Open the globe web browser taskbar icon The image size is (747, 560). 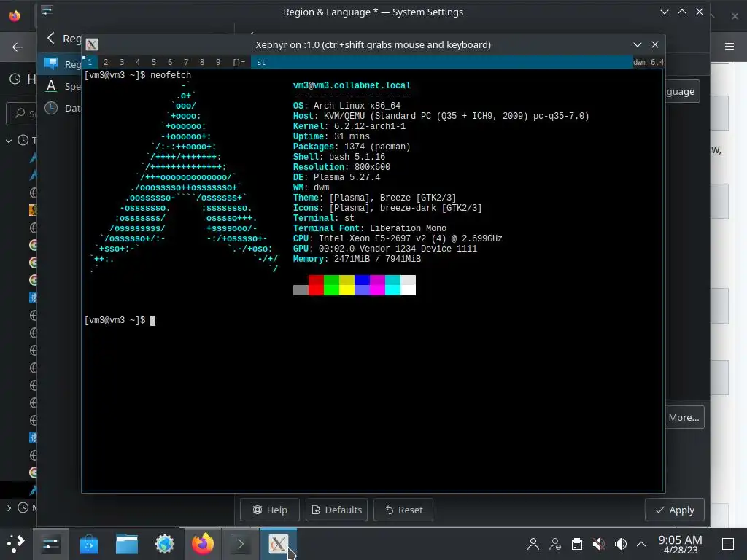pos(165,543)
